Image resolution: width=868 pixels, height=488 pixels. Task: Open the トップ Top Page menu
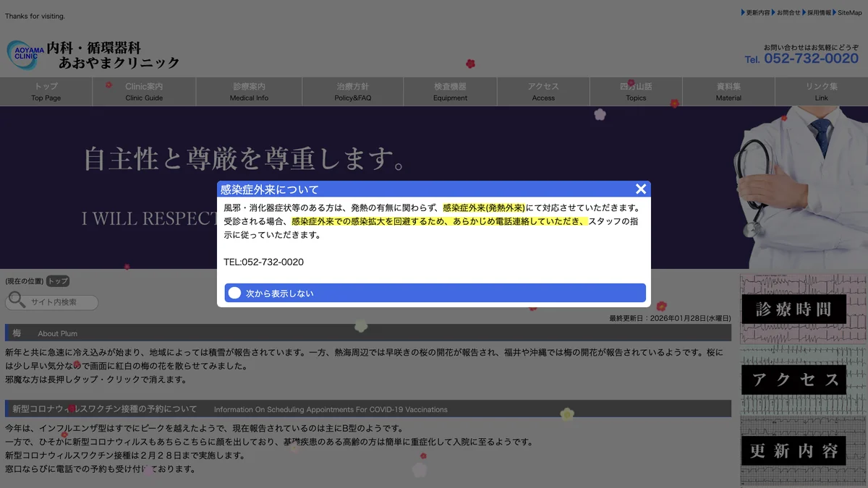46,92
